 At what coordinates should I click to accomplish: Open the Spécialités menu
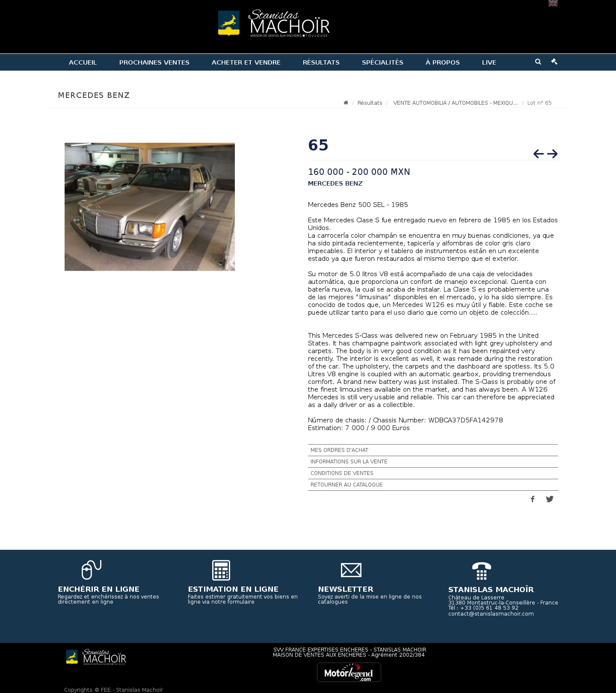382,62
